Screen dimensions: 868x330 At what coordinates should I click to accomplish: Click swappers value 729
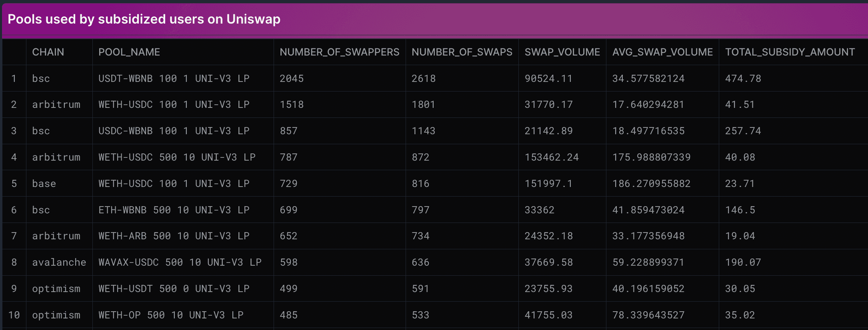pos(288,183)
